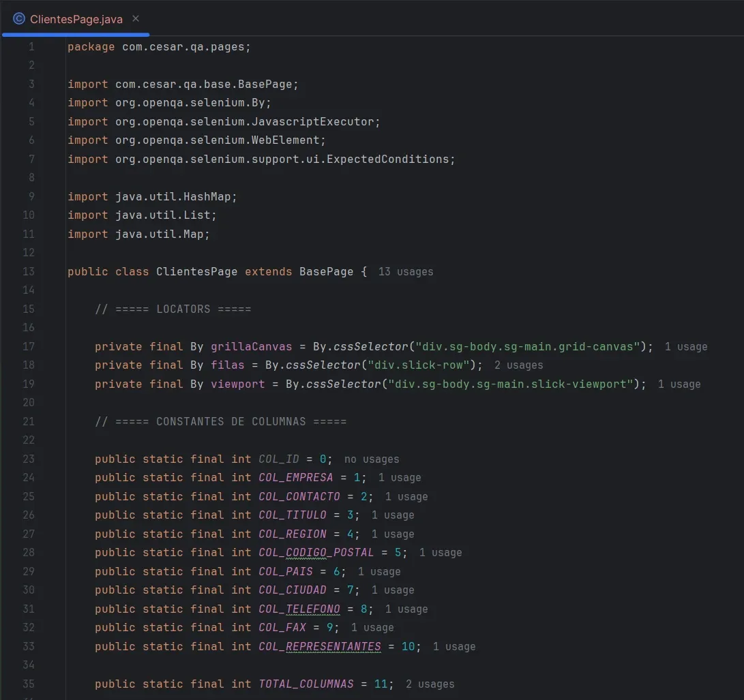Click the COL_TELEFONO constant name
Viewport: 744px width, 700px height.
[x=298, y=609]
